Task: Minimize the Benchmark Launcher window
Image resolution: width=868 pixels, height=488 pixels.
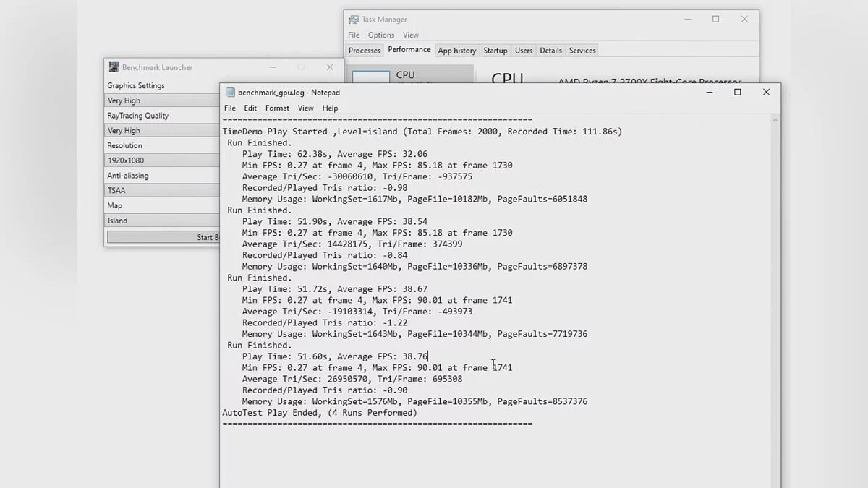Action: pos(273,67)
